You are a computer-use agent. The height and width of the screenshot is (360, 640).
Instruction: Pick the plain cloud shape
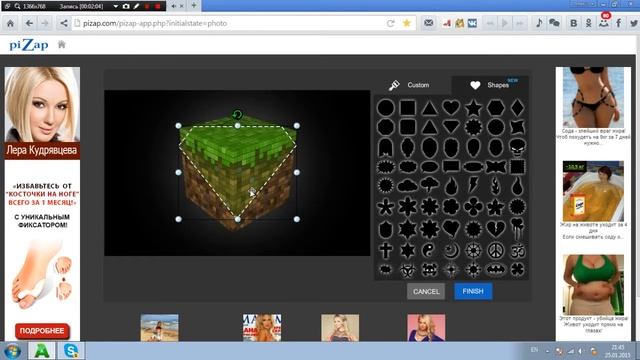[x=407, y=187]
